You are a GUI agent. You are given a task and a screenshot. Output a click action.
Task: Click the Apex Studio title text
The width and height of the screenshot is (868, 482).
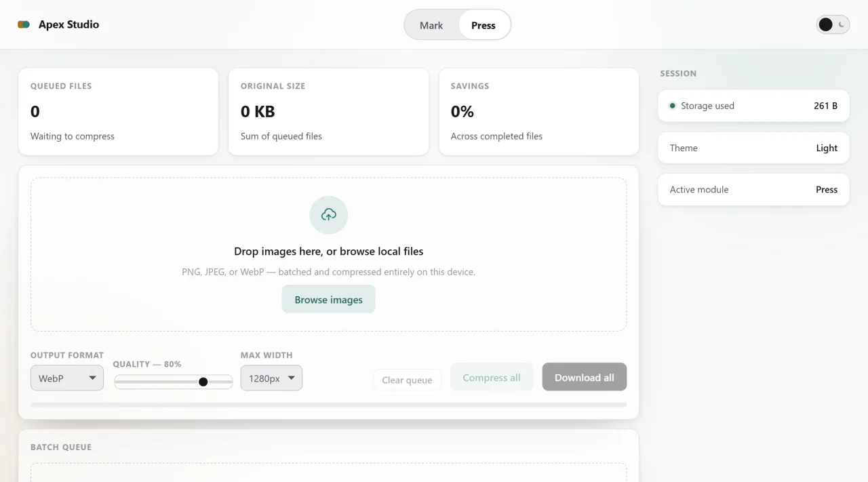click(x=68, y=24)
